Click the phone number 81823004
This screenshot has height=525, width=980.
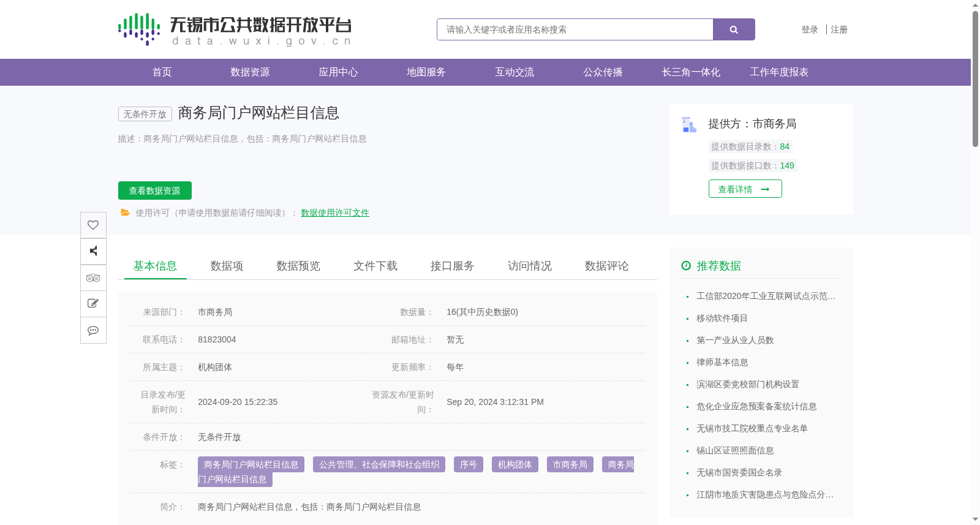(x=217, y=339)
